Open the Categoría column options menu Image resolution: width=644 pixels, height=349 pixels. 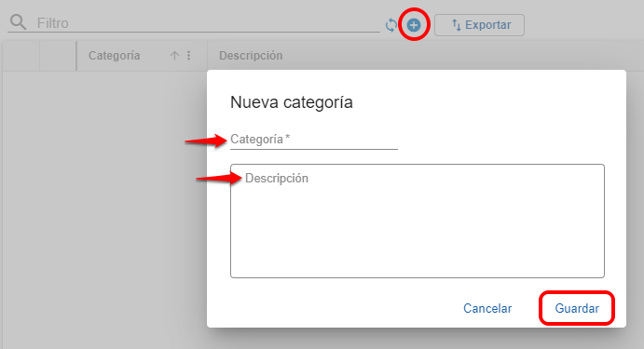(188, 55)
